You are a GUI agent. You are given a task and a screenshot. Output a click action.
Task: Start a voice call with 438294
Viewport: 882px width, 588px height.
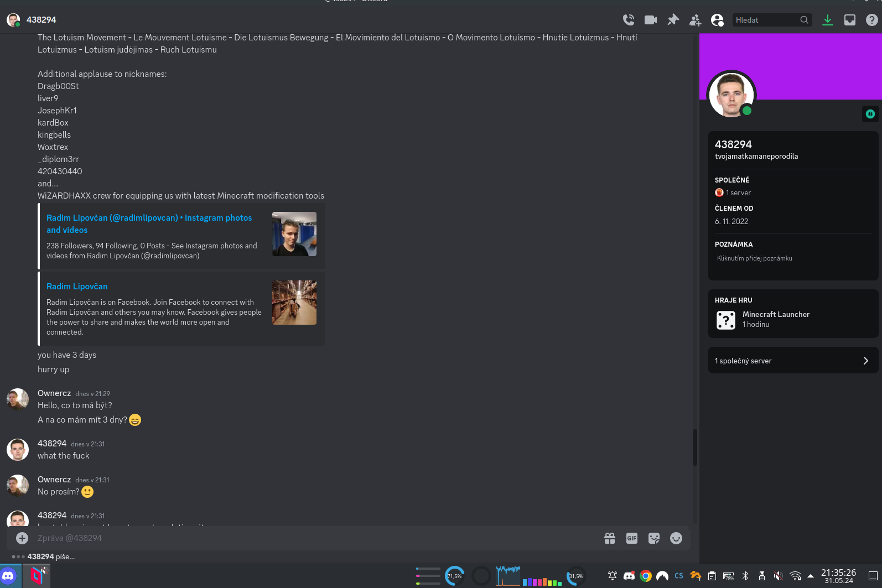(629, 20)
